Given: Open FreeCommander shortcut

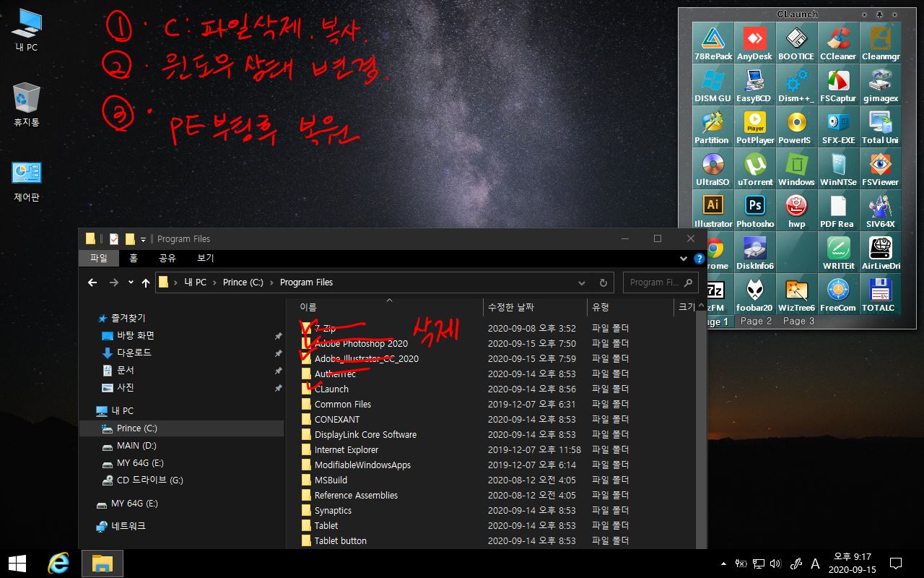Looking at the screenshot, I should pyautogui.click(x=839, y=294).
